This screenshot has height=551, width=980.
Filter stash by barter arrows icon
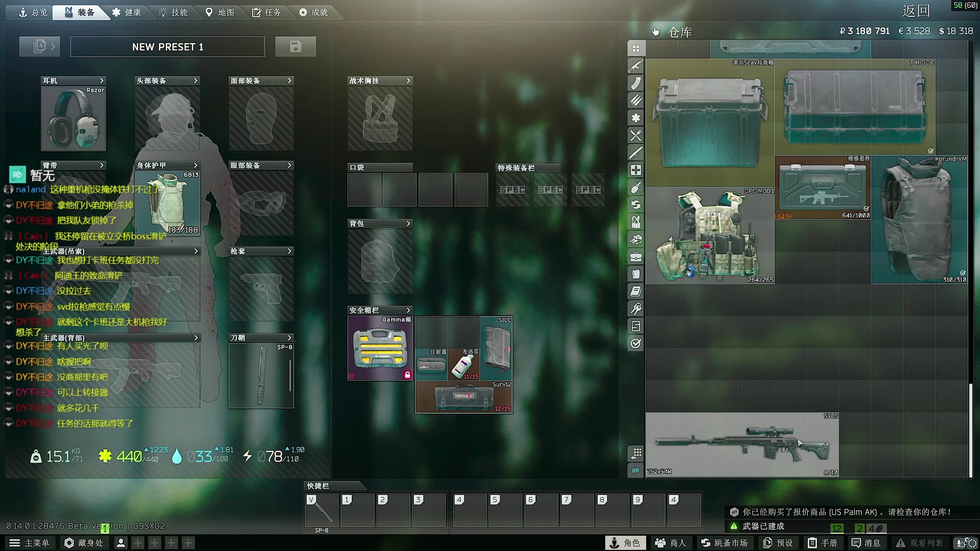point(636,205)
